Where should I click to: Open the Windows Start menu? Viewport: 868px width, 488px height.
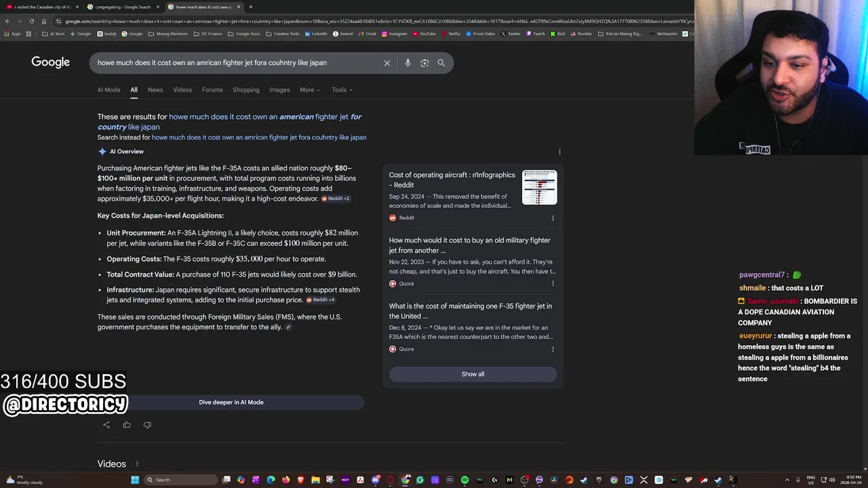click(x=135, y=480)
